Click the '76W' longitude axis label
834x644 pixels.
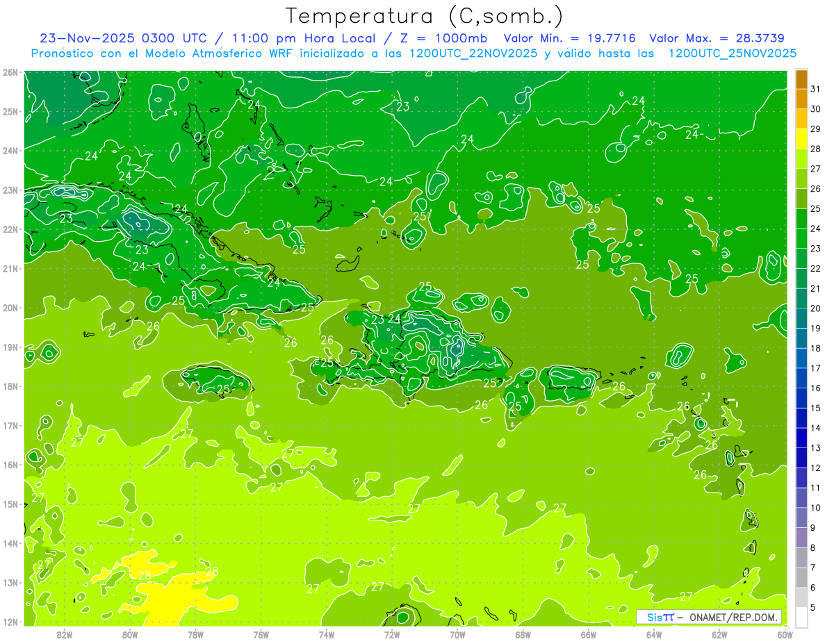coord(261,634)
